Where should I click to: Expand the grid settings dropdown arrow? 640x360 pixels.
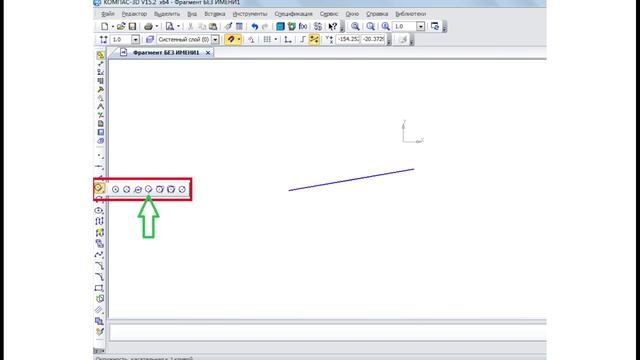276,40
